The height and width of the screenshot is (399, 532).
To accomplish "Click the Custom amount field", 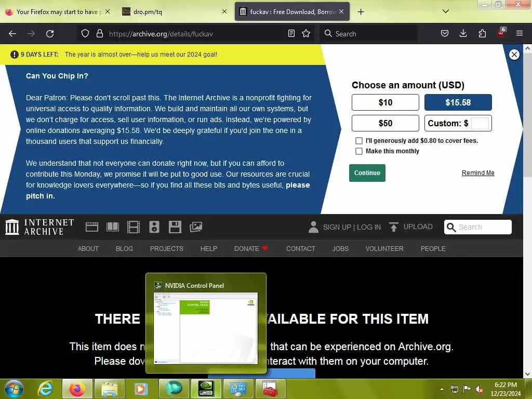I will point(480,123).
